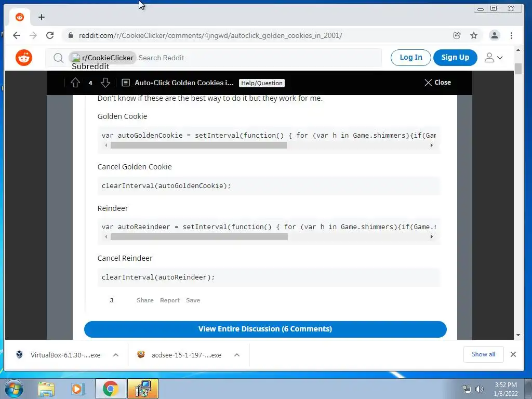Screen dimensions: 532x399
Task: Select the r/CookieClicker search scope chip
Action: click(102, 58)
